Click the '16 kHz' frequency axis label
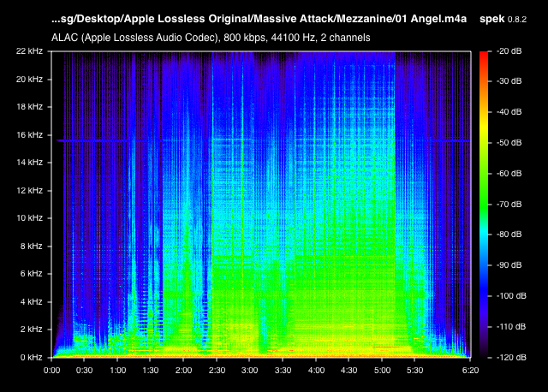This screenshot has width=548, height=392. point(29,135)
